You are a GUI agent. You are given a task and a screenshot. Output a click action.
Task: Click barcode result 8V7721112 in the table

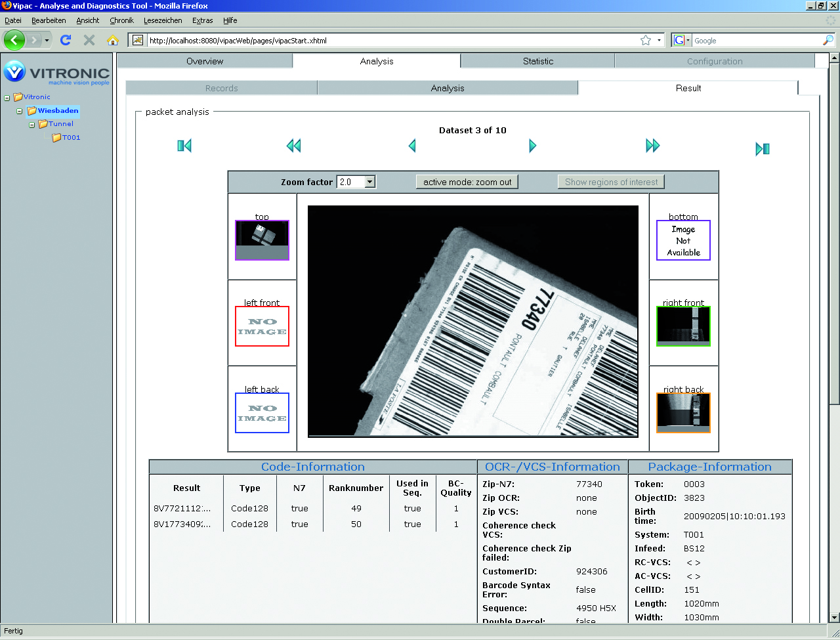coord(182,508)
